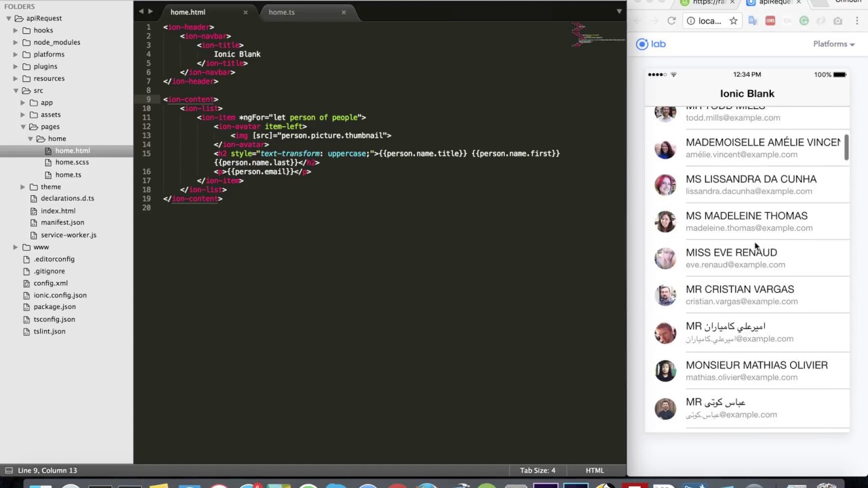The height and width of the screenshot is (488, 868).
Task: Click Line 9, Column 13 status text
Action: point(47,470)
